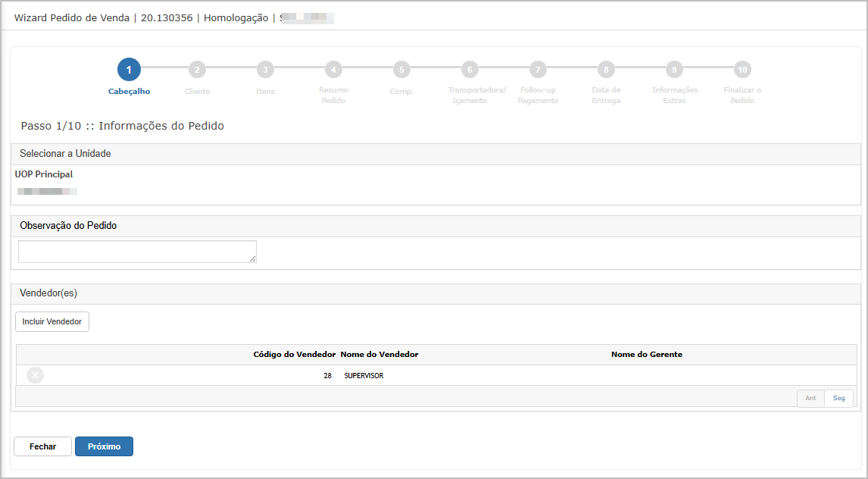
Task: Focus the Observação do Pedido text area
Action: [x=137, y=252]
